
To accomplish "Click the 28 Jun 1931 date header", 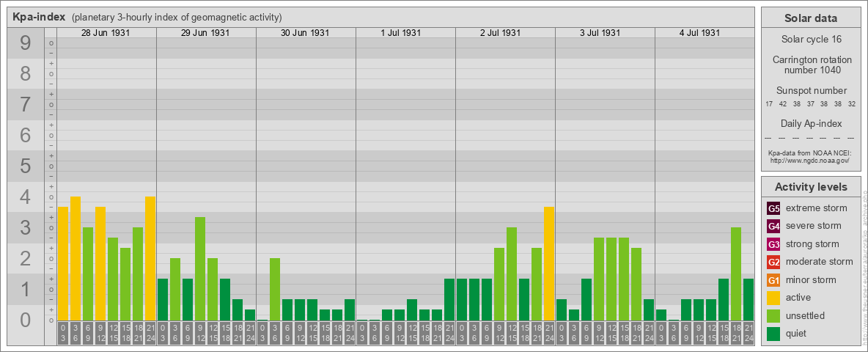I will pos(106,33).
